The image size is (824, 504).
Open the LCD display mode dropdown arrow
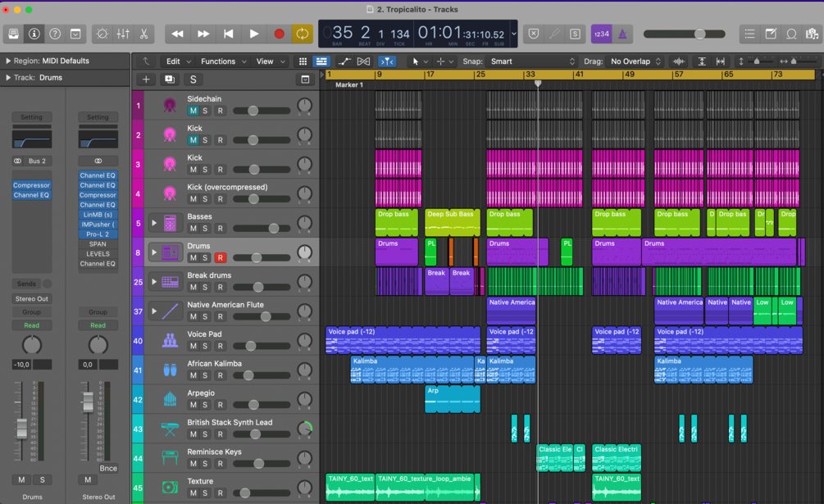513,34
